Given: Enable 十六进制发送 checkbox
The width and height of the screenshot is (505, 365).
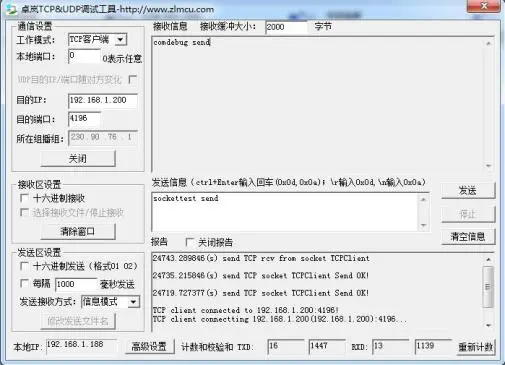Looking at the screenshot, I should tap(24, 266).
